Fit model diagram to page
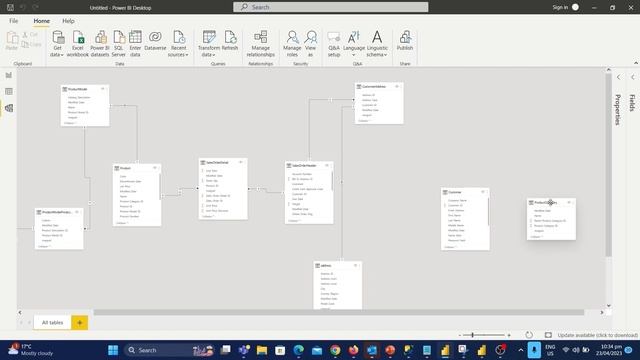The image size is (640, 360). 548,335
